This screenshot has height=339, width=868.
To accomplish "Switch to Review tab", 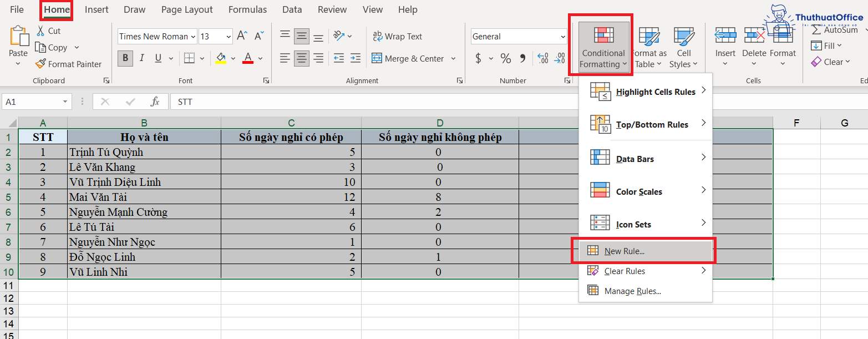I will [x=332, y=9].
